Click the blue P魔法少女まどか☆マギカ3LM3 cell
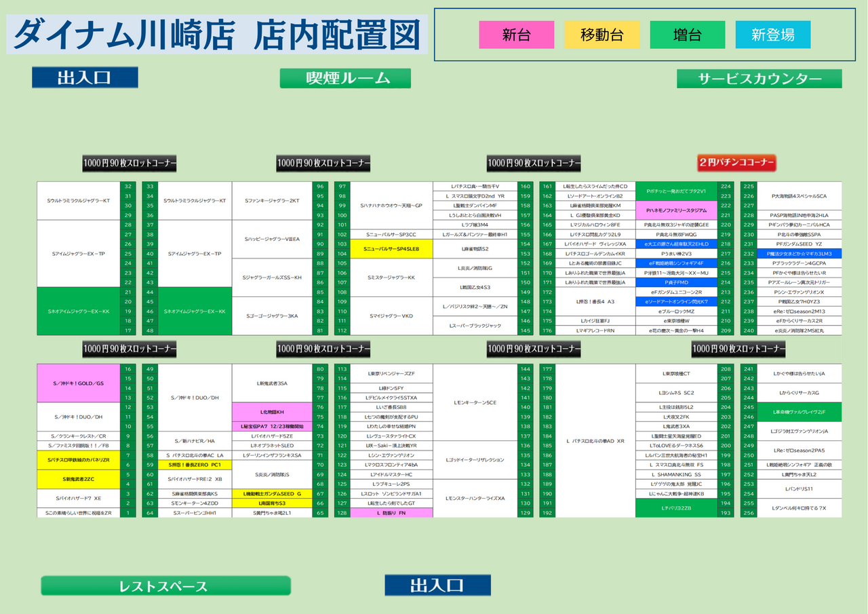 coord(799,253)
